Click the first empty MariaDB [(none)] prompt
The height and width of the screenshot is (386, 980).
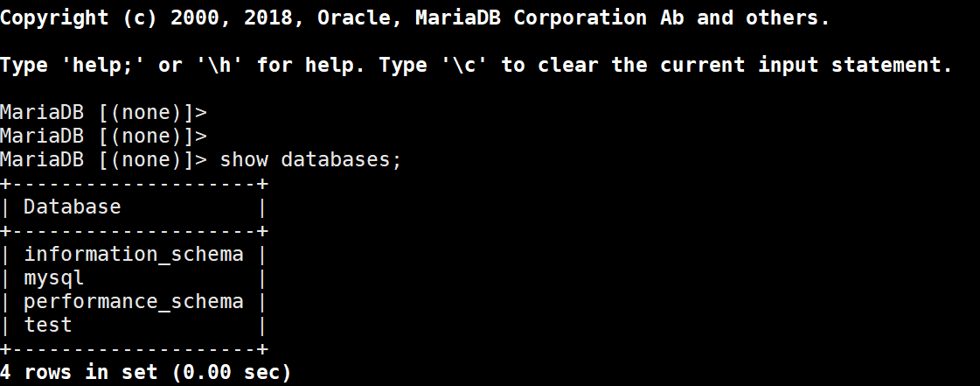click(103, 113)
